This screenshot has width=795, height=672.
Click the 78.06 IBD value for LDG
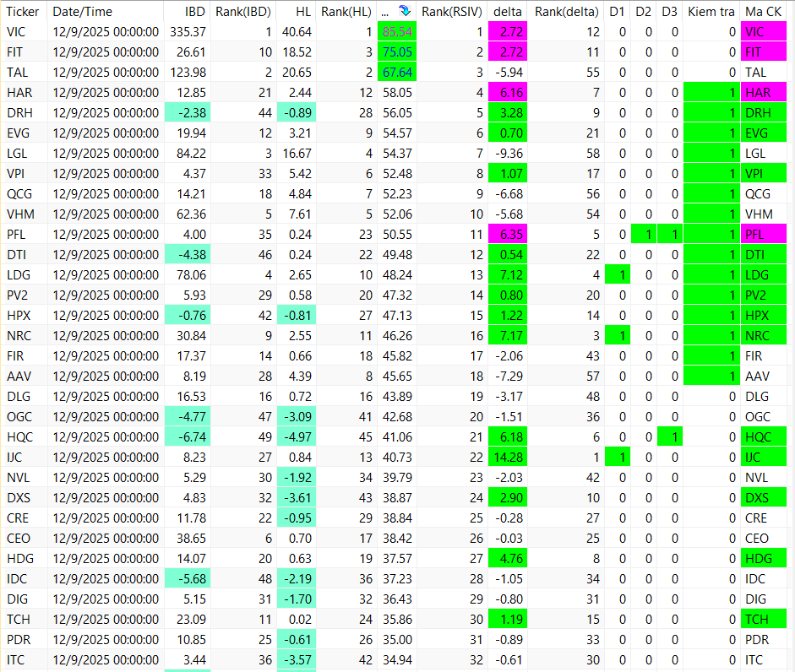191,275
